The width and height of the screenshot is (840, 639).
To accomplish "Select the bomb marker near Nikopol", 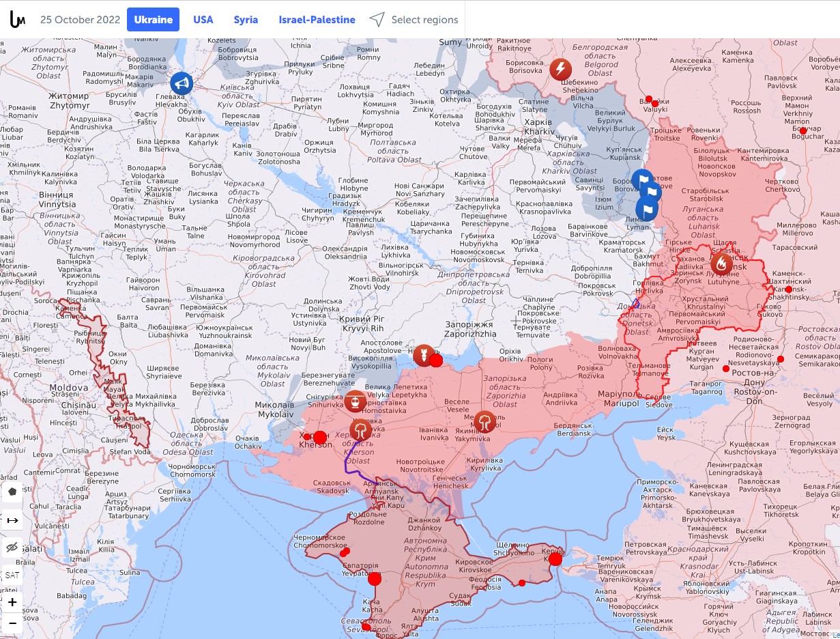I will click(x=424, y=355).
